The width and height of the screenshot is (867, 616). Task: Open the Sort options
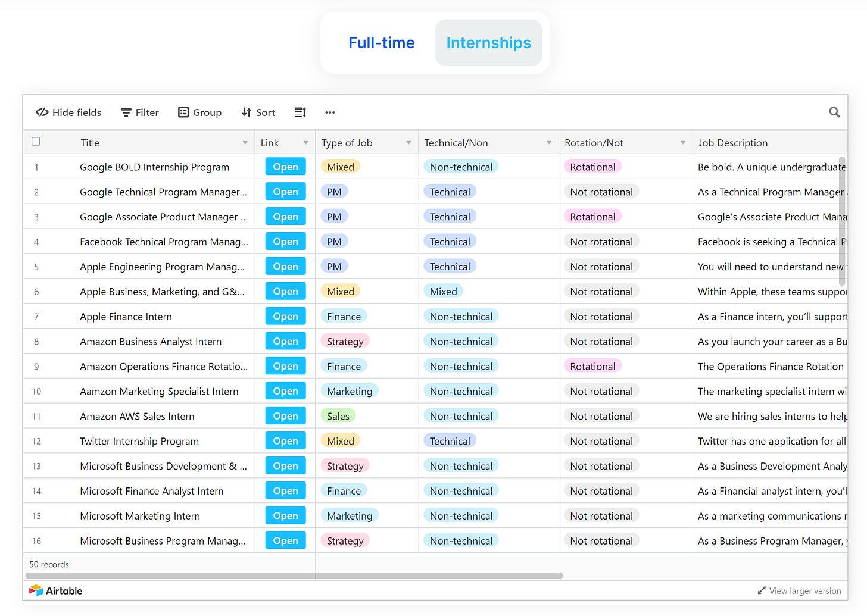258,112
